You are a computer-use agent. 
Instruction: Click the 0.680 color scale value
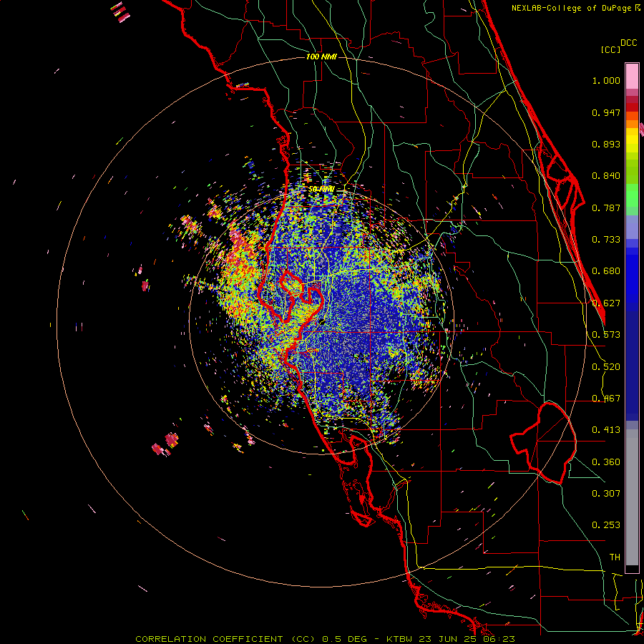point(606,271)
